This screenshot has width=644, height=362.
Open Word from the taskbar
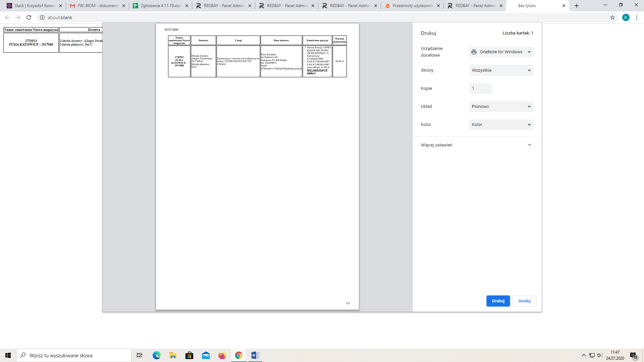255,355
